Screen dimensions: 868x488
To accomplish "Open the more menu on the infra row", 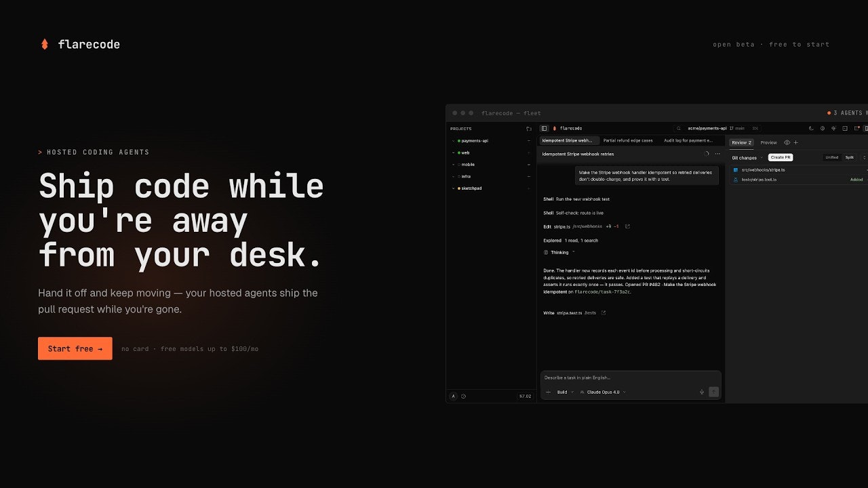I will [x=529, y=176].
